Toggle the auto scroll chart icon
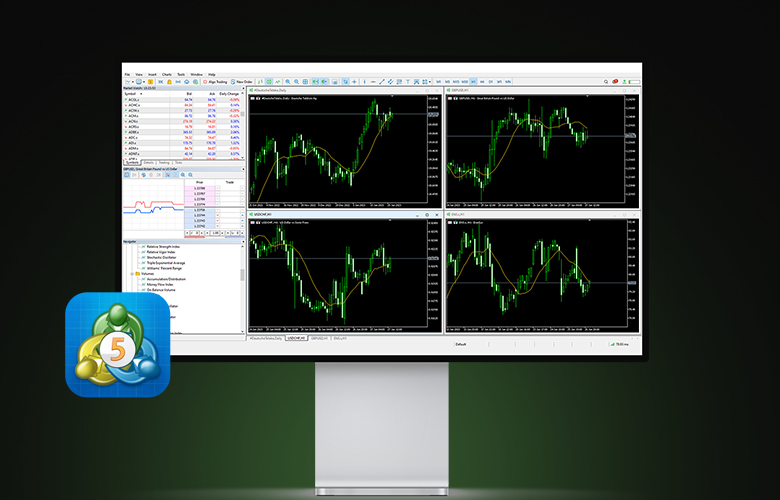The image size is (780, 500). pos(315,82)
